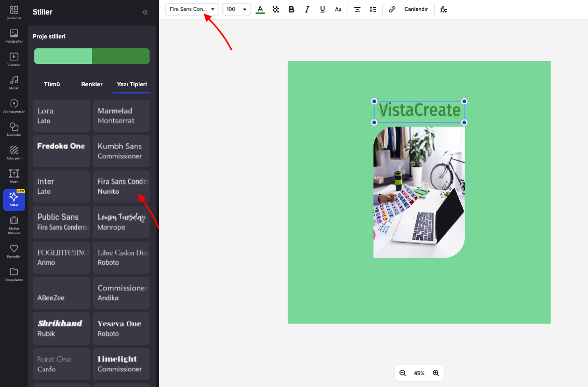Open the Nesneler objects panel
Screen dimensions: 588x387
pyautogui.click(x=14, y=129)
